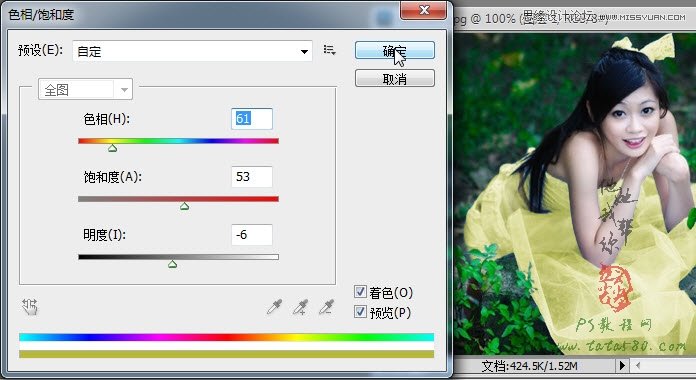Screen dimensions: 696x380
Task: Click the photo canvas of the woman
Action: pyautogui.click(x=575, y=193)
